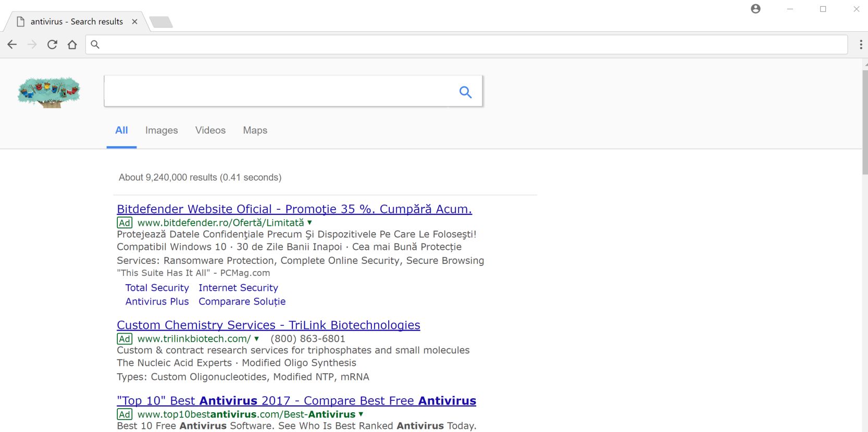Focus the browser address bar
The image size is (868, 432).
(466, 45)
